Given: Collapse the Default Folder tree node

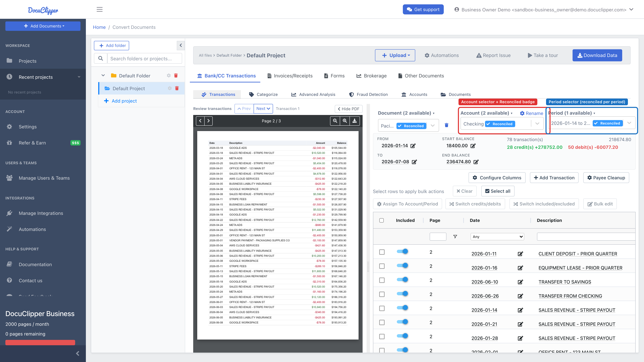Looking at the screenshot, I should (103, 75).
